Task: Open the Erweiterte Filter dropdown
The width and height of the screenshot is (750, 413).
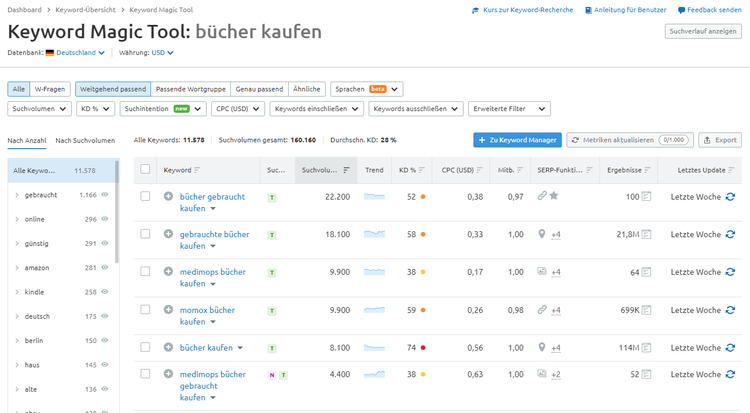Action: (x=509, y=109)
